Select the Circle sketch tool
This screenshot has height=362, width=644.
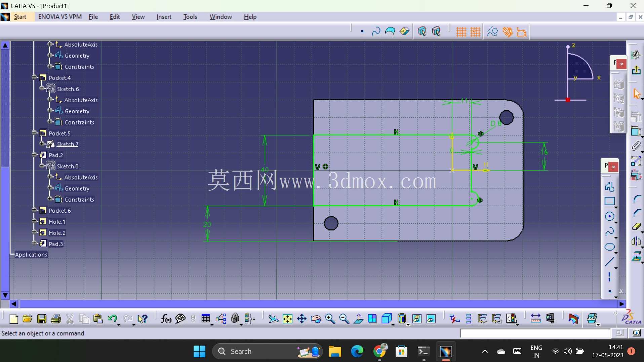click(x=609, y=216)
